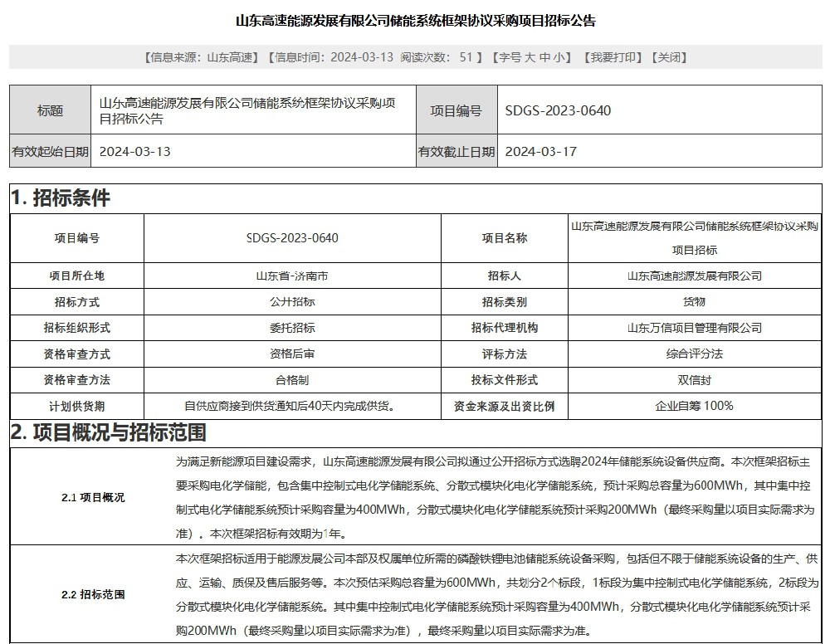Click project number in header table
This screenshot has height=644, width=830.
[x=558, y=110]
